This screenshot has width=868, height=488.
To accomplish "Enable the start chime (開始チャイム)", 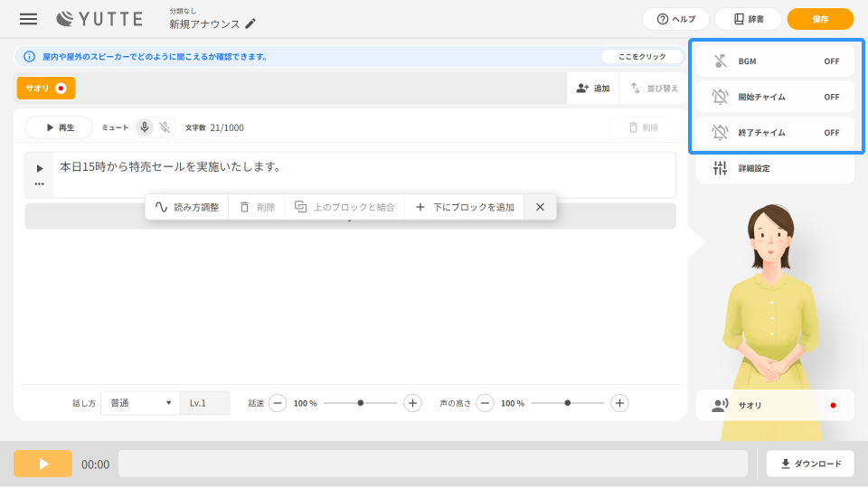I will (x=775, y=97).
